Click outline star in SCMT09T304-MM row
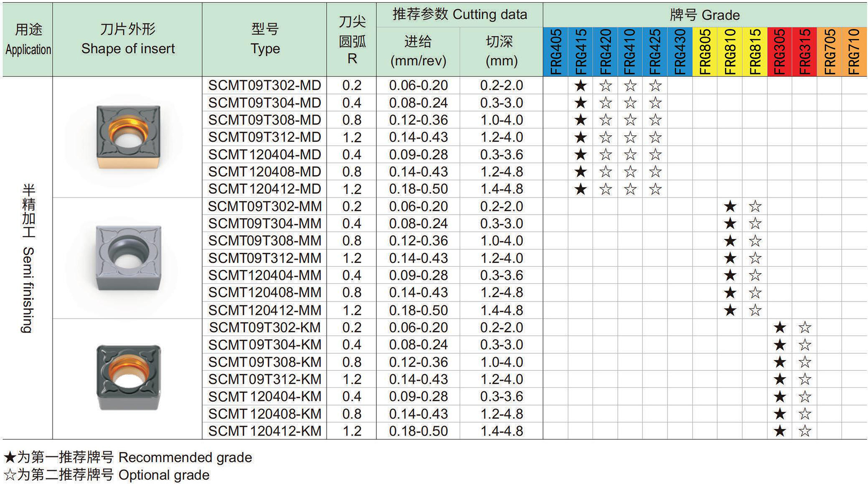 755,223
